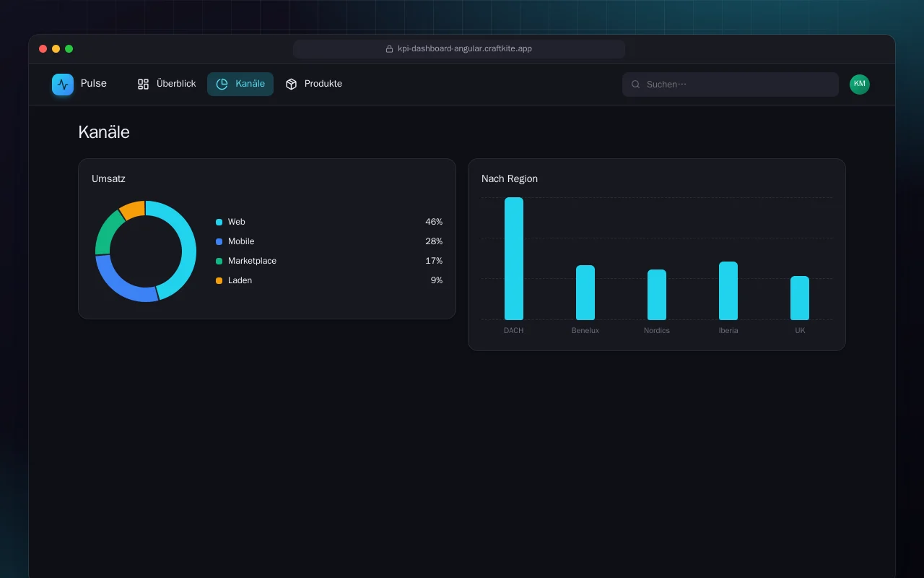Click the Iberia axis label
The image size is (924, 578).
point(728,330)
